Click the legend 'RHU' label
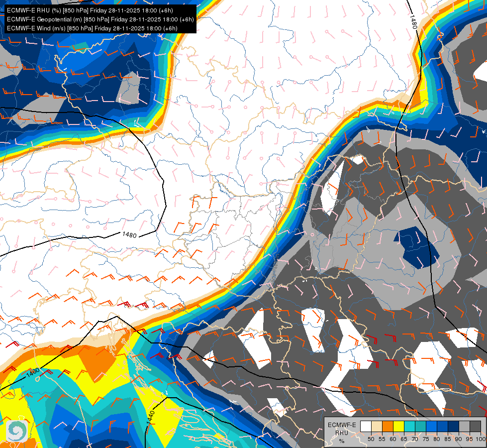The height and width of the screenshot is (448, 487). [342, 433]
